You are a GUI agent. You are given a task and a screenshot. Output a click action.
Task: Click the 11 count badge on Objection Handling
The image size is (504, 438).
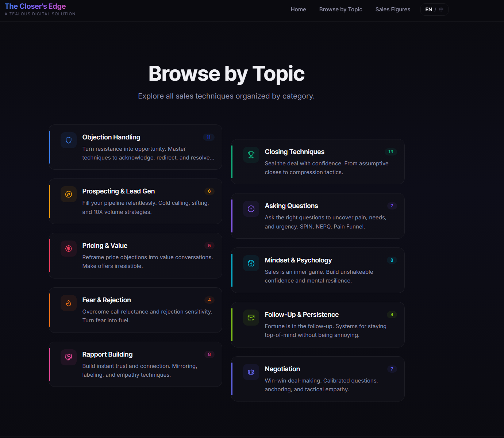[x=209, y=137]
